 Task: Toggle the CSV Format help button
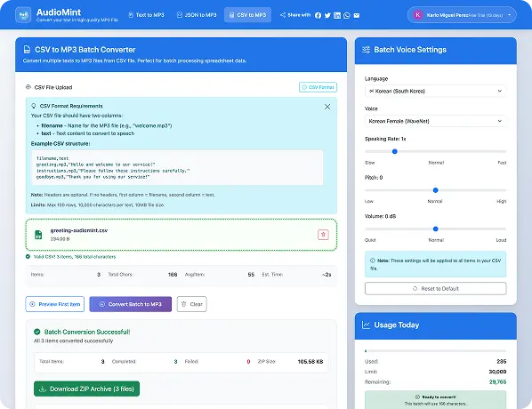tap(318, 87)
